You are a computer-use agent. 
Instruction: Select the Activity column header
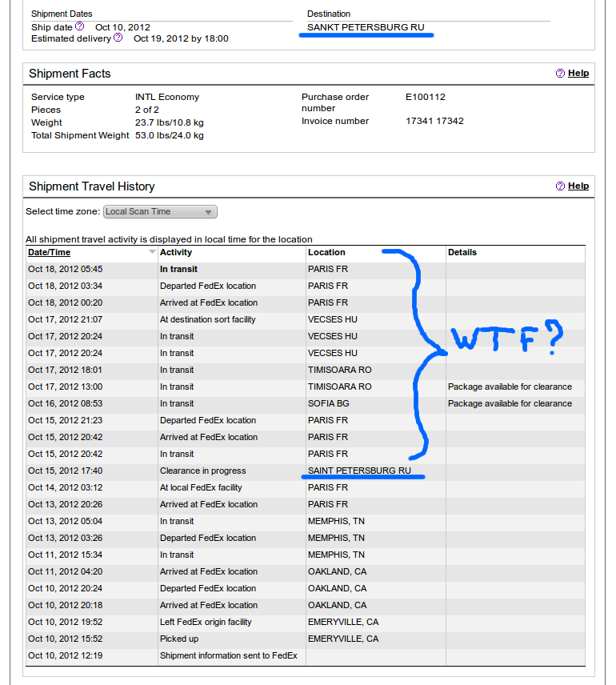[176, 252]
